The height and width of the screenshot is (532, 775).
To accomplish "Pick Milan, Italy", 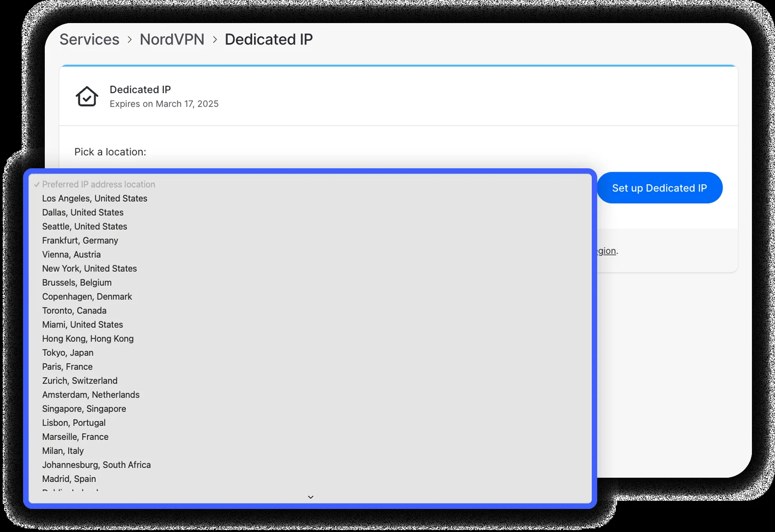I will coord(310,451).
